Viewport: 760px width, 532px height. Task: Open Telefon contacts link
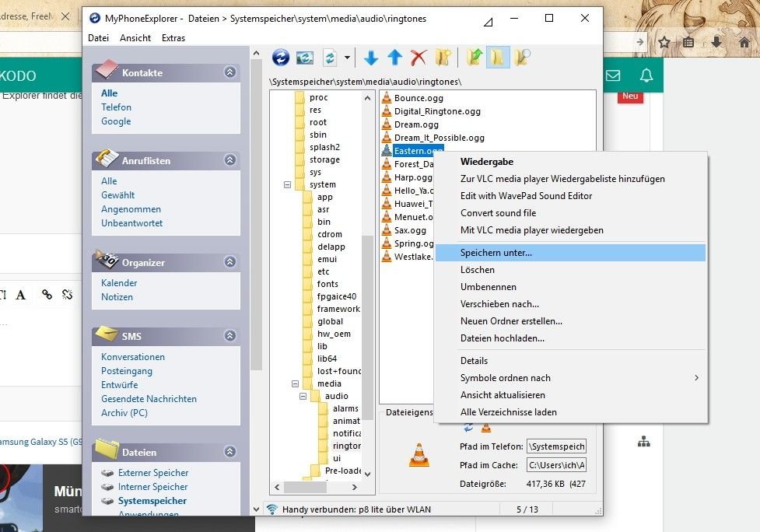[117, 107]
